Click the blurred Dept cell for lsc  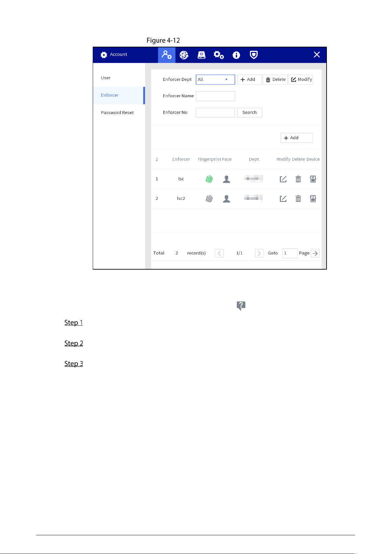[x=254, y=179]
